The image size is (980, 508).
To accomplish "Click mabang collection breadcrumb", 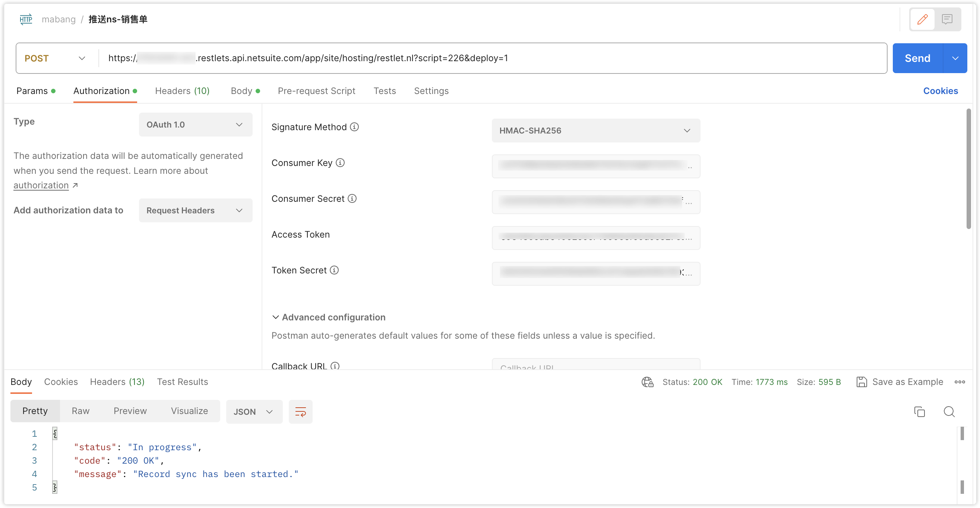I will 59,19.
